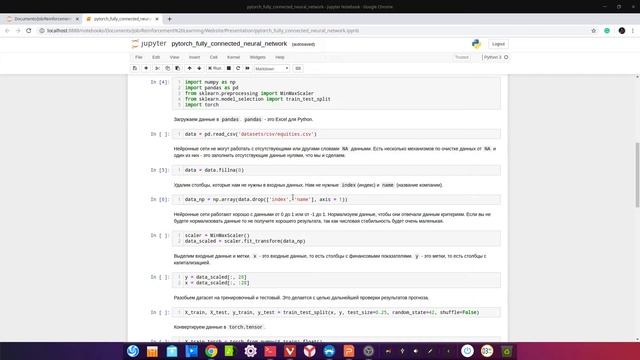The width and height of the screenshot is (640, 360).
Task: Move selected cell up arrow
Action: [x=189, y=69]
